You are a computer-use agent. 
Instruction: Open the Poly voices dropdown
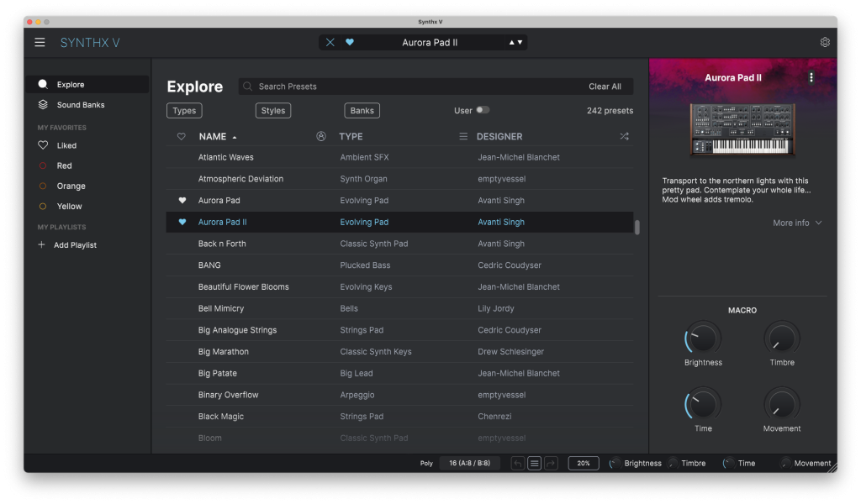469,463
